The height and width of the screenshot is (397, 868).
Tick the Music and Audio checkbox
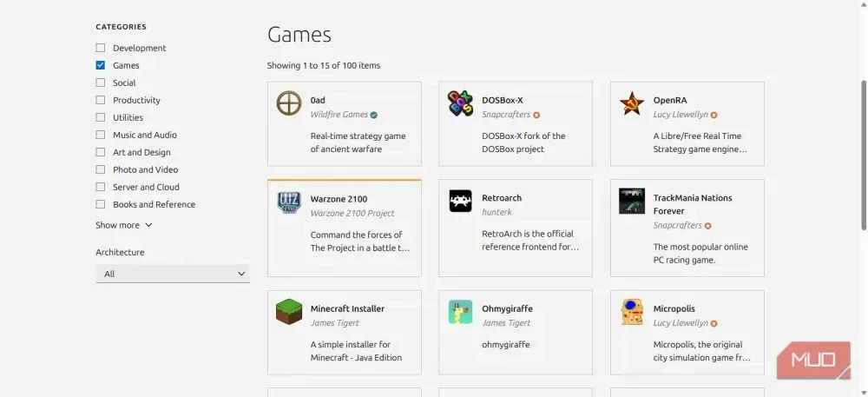point(100,135)
